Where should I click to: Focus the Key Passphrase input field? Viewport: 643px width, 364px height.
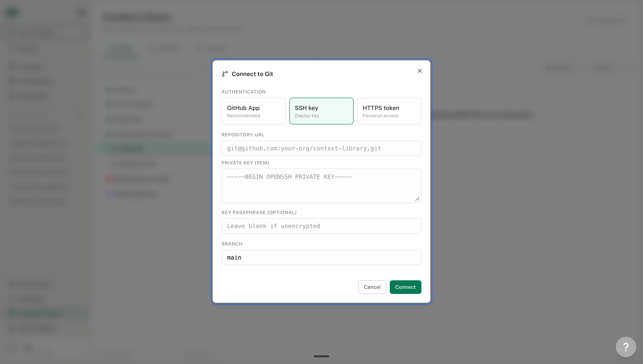(321, 226)
